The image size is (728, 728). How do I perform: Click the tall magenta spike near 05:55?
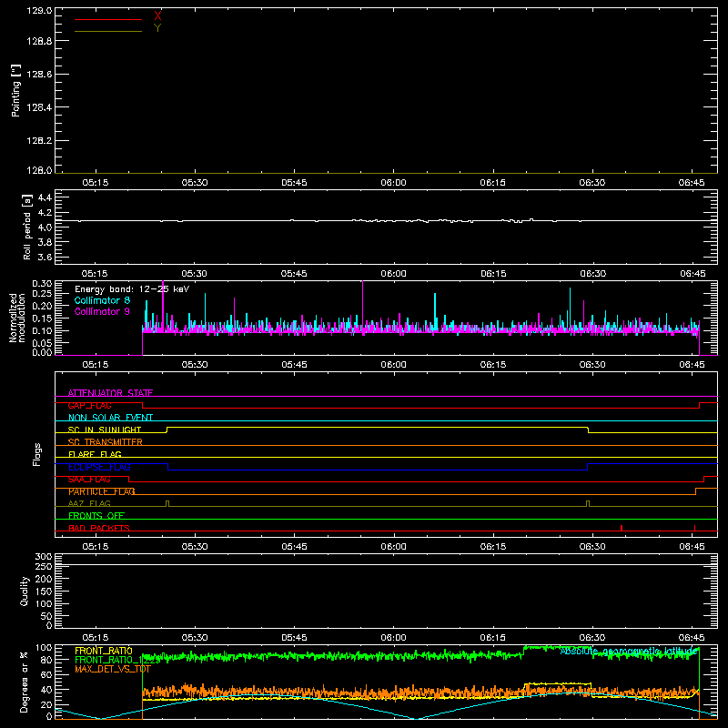point(362,307)
